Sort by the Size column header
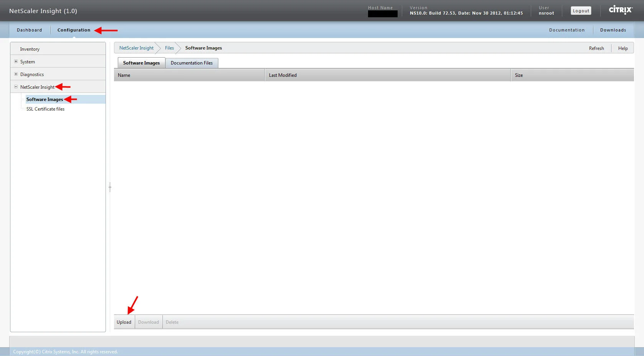Screen dimensions: 644x356 (572, 75)
